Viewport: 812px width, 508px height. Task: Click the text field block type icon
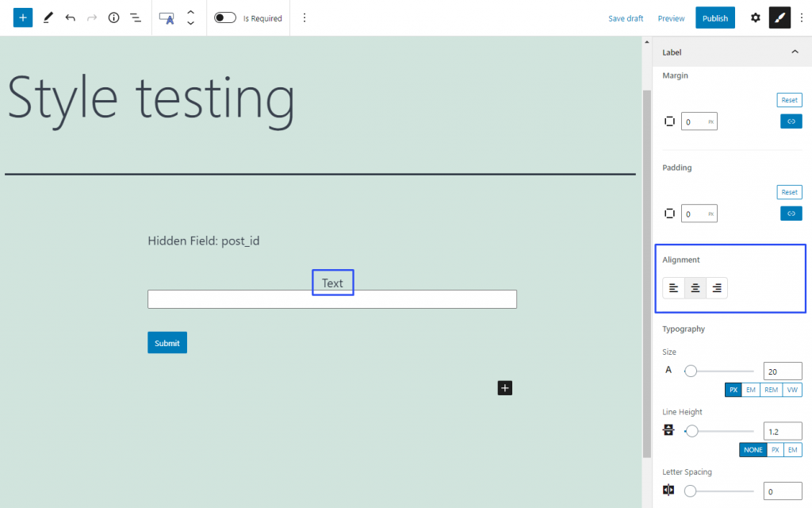point(167,18)
